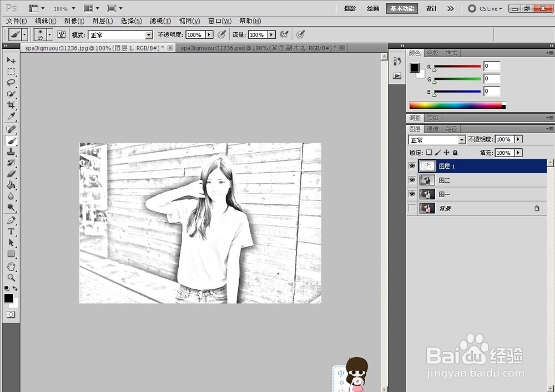Select the Pen tool
The width and height of the screenshot is (555, 392).
point(11,220)
